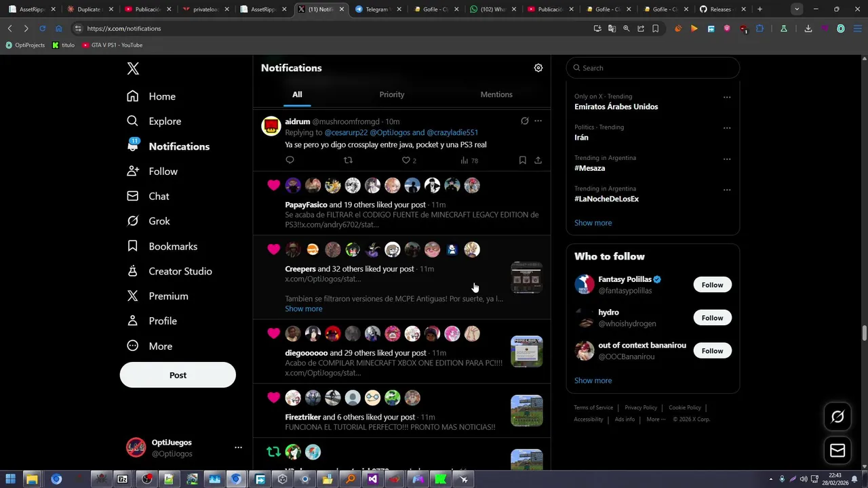The image size is (868, 488).
Task: View analytics for aidrum's post
Action: click(469, 160)
